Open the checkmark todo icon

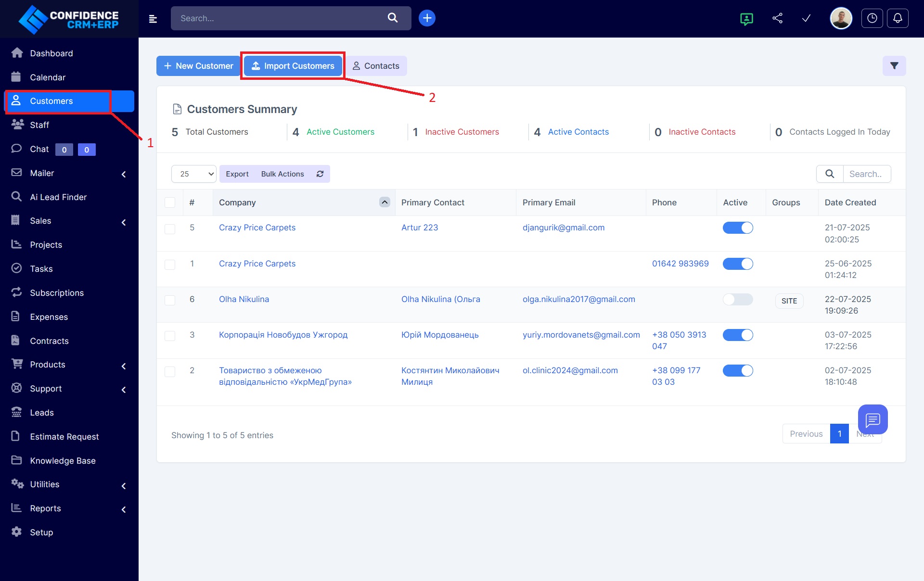tap(806, 18)
